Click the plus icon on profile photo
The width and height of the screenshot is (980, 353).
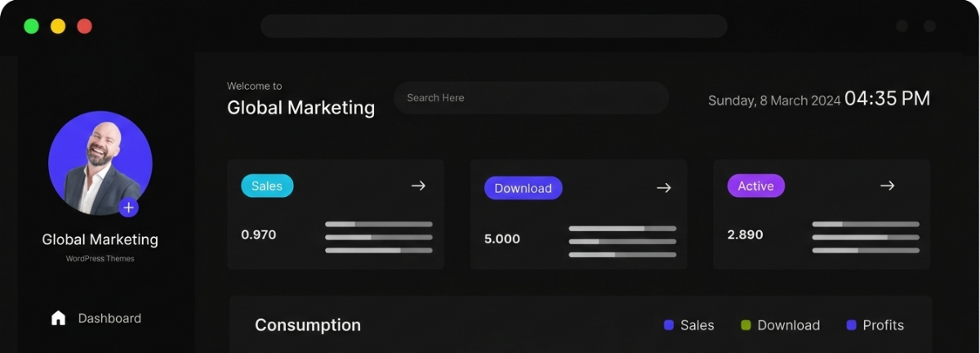pos(128,208)
